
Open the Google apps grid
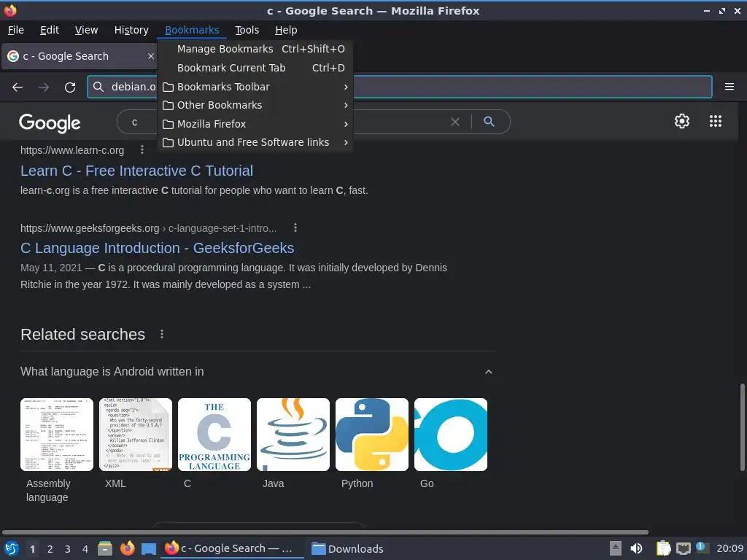pos(715,121)
